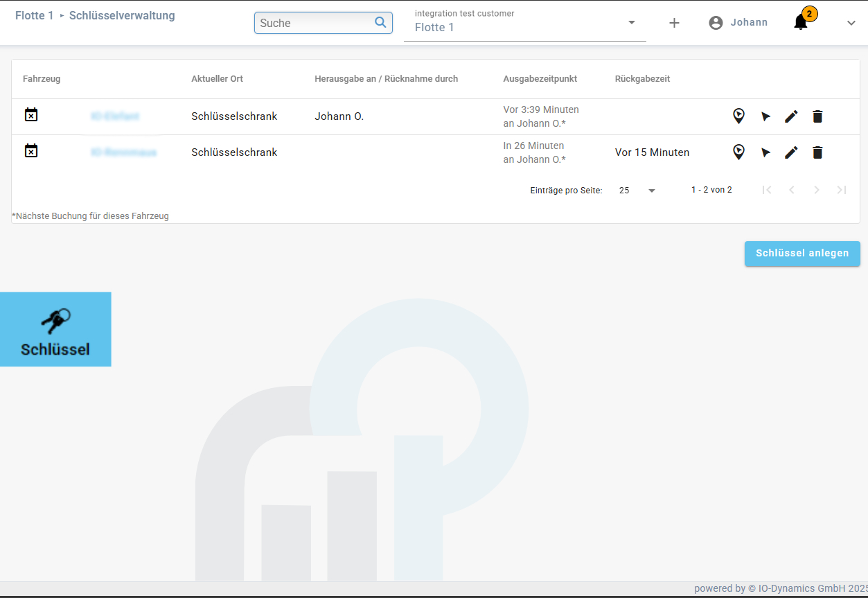
Task: Click the calendar icon in the second row
Action: [x=31, y=151]
